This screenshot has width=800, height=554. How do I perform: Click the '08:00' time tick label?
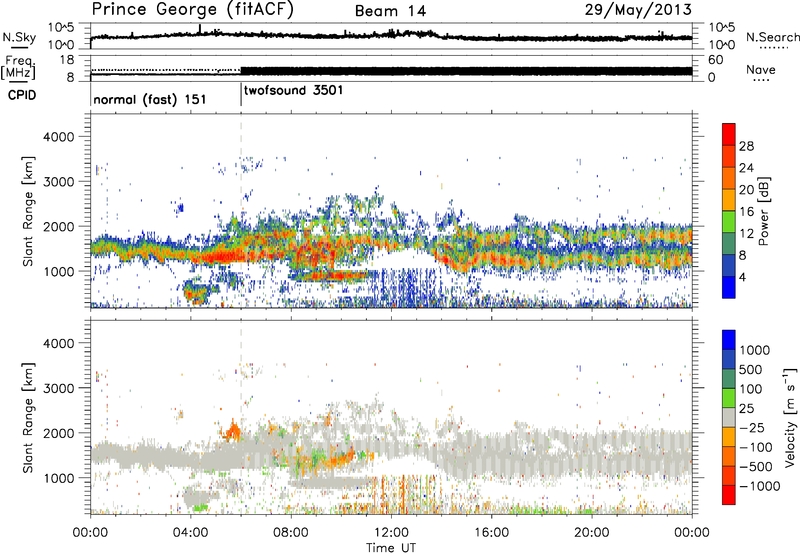click(291, 533)
